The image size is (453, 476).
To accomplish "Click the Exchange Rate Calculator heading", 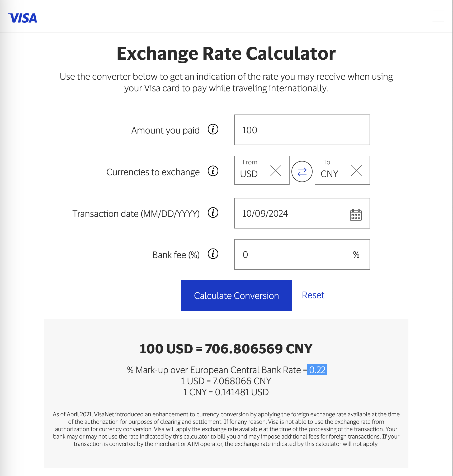I will click(x=226, y=54).
